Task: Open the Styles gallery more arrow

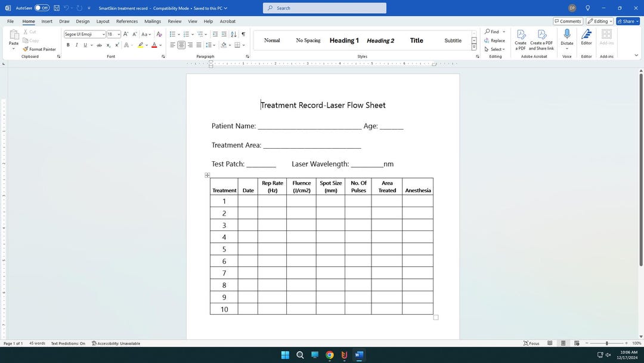Action: 474,47
